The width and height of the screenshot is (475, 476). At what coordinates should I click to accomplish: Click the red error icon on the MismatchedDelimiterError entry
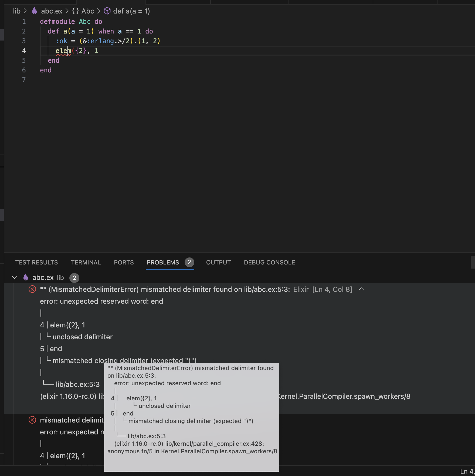32,289
